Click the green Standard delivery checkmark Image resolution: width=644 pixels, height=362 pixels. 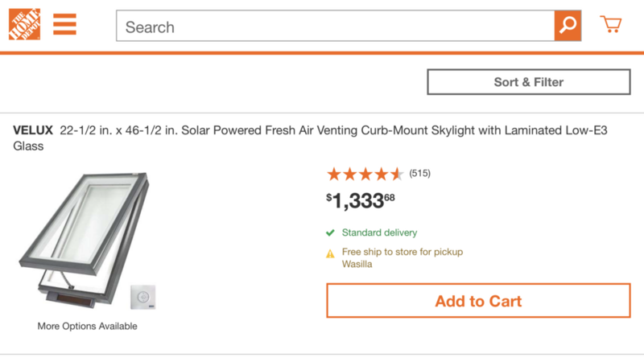pyautogui.click(x=330, y=232)
